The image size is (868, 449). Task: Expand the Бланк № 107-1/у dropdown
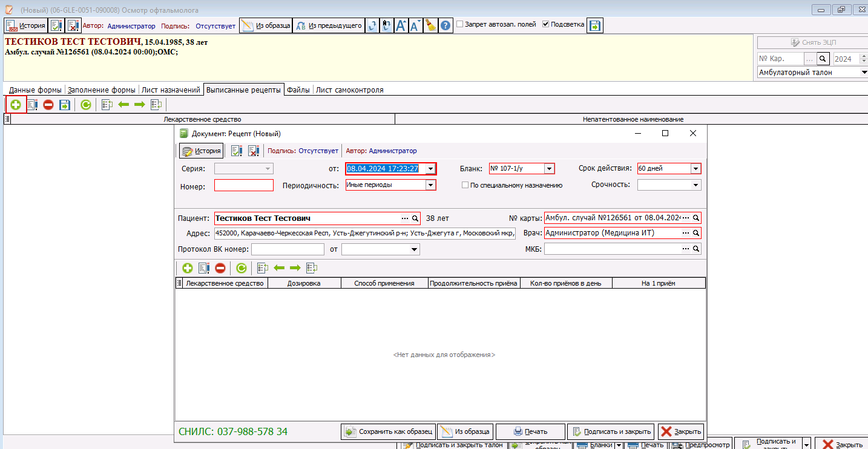[549, 169]
